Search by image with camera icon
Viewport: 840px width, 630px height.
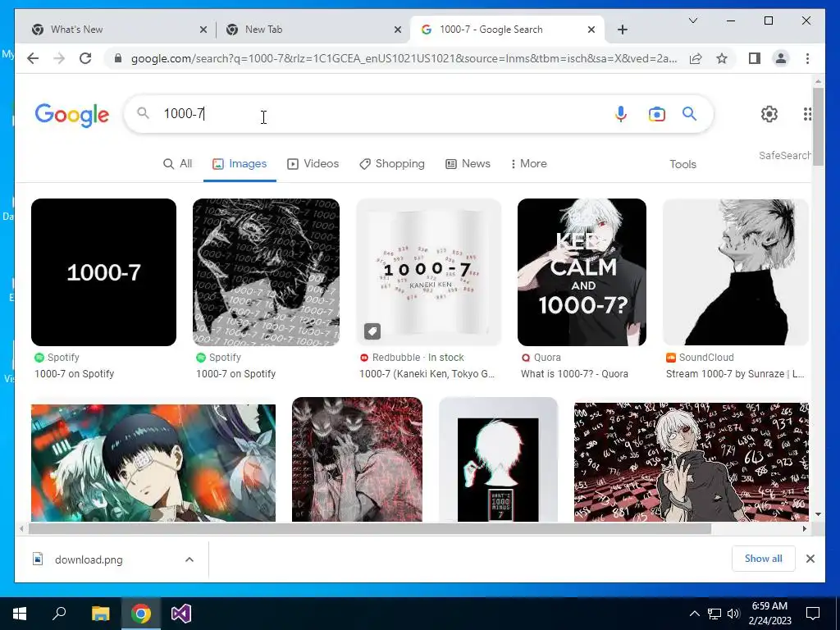click(657, 113)
